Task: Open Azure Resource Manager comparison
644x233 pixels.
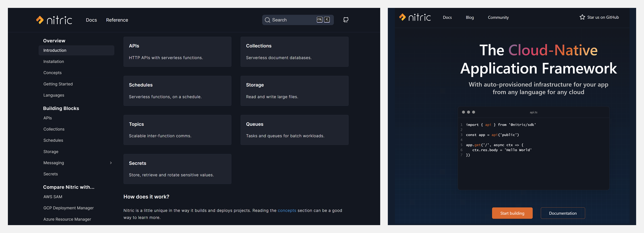Action: pyautogui.click(x=67, y=219)
